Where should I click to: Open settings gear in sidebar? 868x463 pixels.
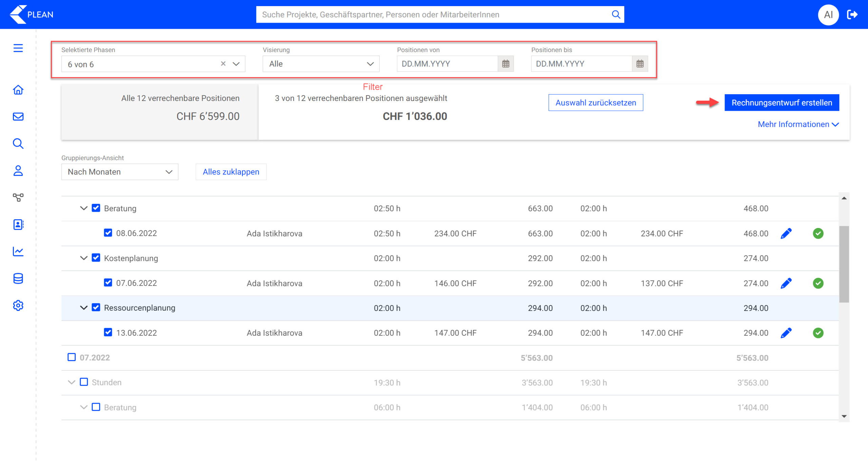[18, 306]
